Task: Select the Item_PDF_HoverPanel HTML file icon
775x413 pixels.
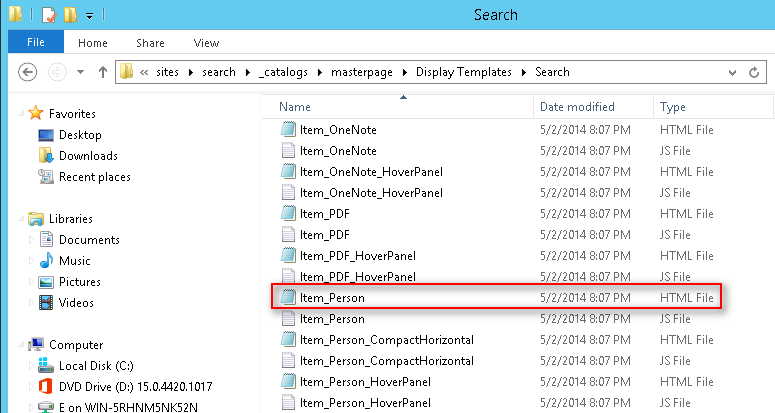Action: pos(288,255)
